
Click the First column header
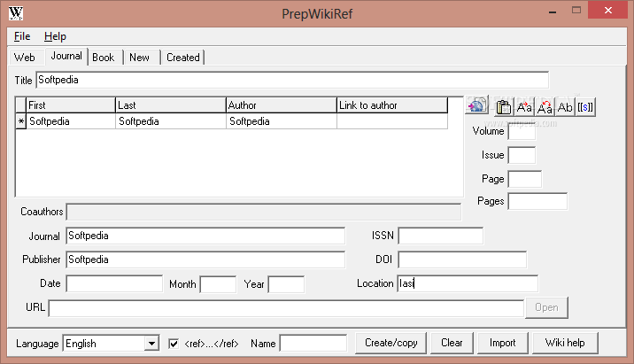pos(71,105)
